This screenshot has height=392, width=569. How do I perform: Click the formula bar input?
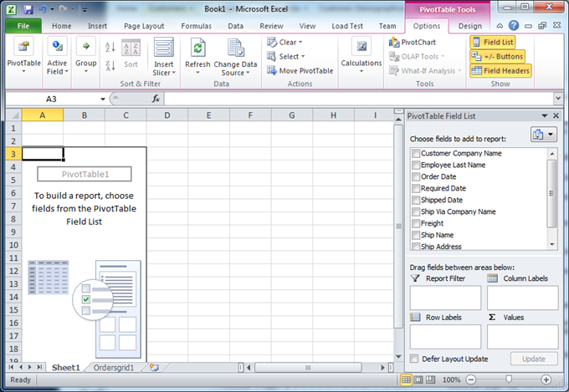click(x=358, y=99)
